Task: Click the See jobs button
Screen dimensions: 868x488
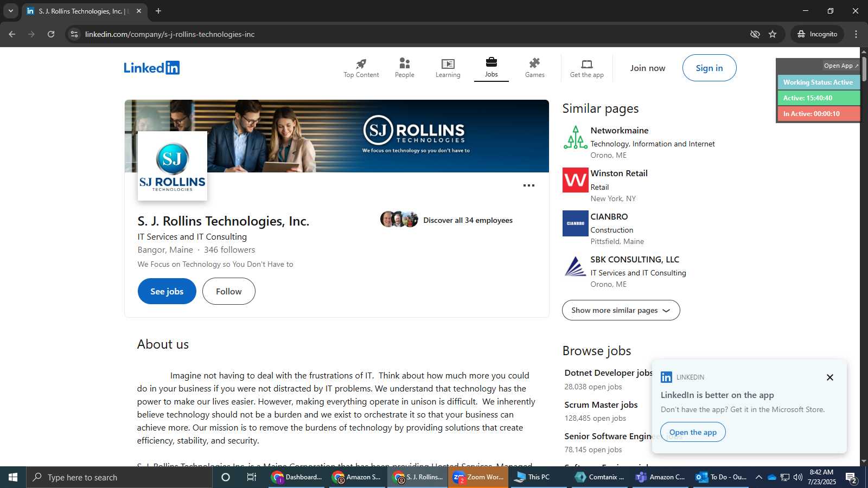Action: click(x=167, y=291)
